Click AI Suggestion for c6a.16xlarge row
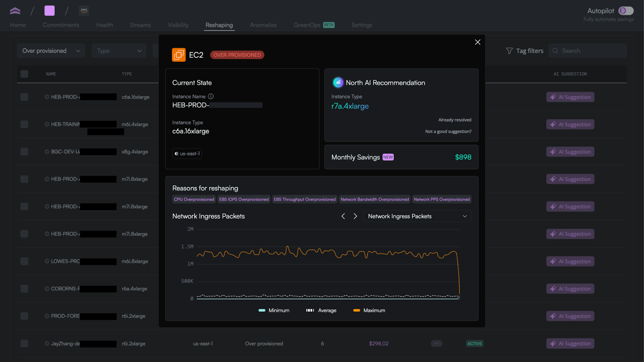 tap(570, 97)
